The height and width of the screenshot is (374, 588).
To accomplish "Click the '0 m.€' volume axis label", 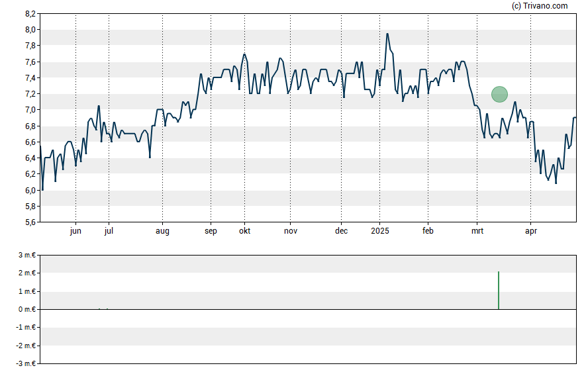I will 27,309.
